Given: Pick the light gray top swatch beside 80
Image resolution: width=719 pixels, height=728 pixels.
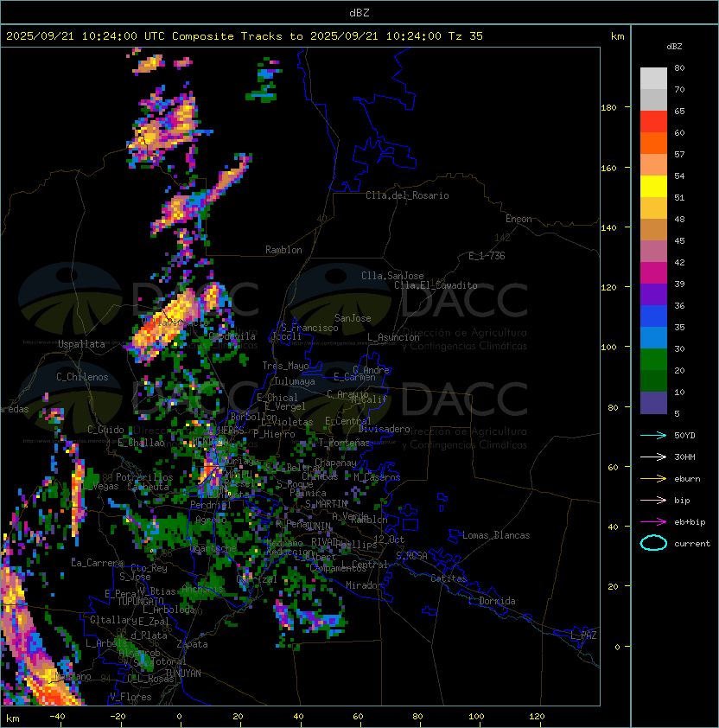Looking at the screenshot, I should click(653, 79).
